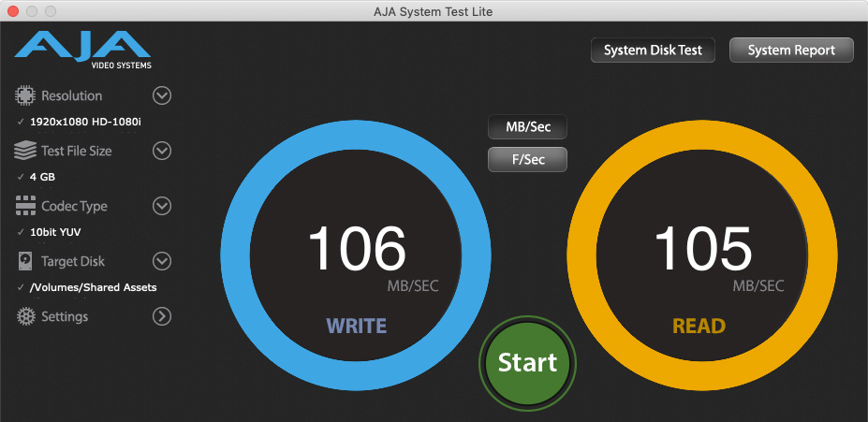Viewport: 868px width, 422px height.
Task: Click the Resolution label
Action: point(72,95)
